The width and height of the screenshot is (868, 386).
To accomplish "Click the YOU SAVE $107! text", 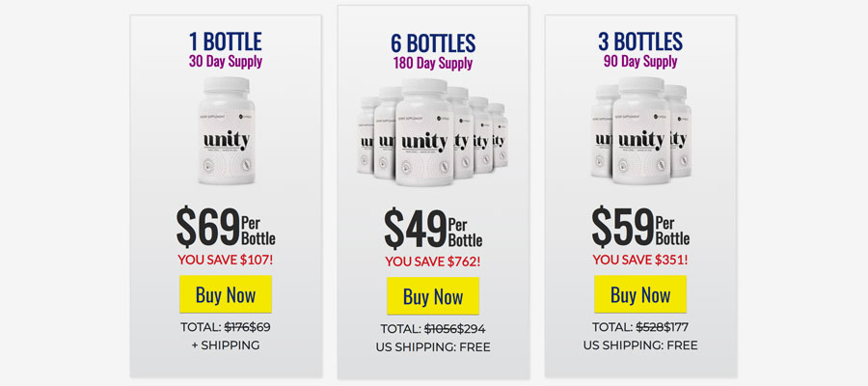I will (x=226, y=260).
